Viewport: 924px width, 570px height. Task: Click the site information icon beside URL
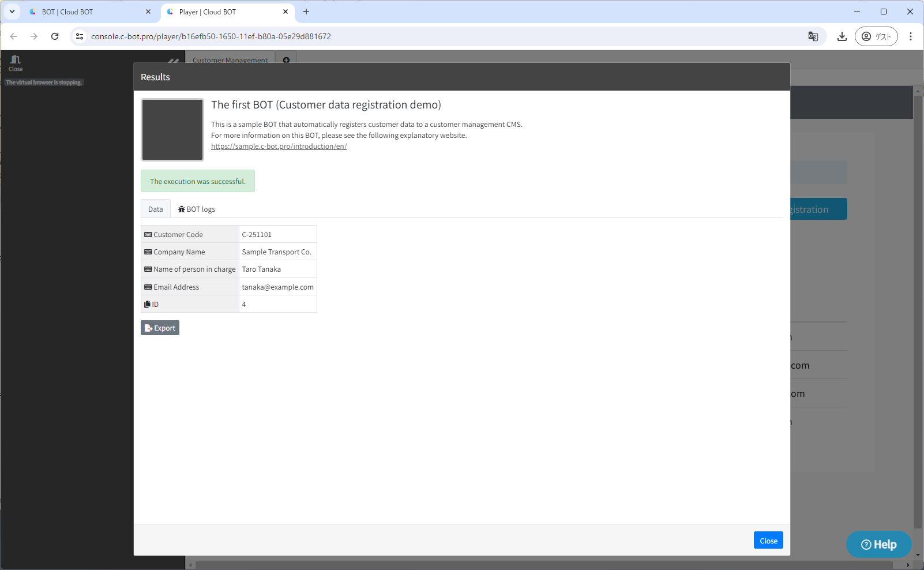pyautogui.click(x=80, y=36)
